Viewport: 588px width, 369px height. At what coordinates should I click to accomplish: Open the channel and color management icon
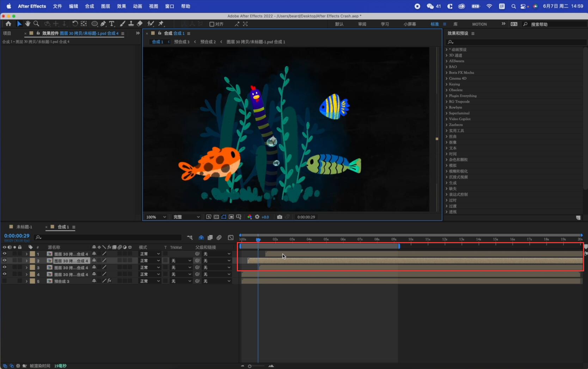tap(250, 217)
